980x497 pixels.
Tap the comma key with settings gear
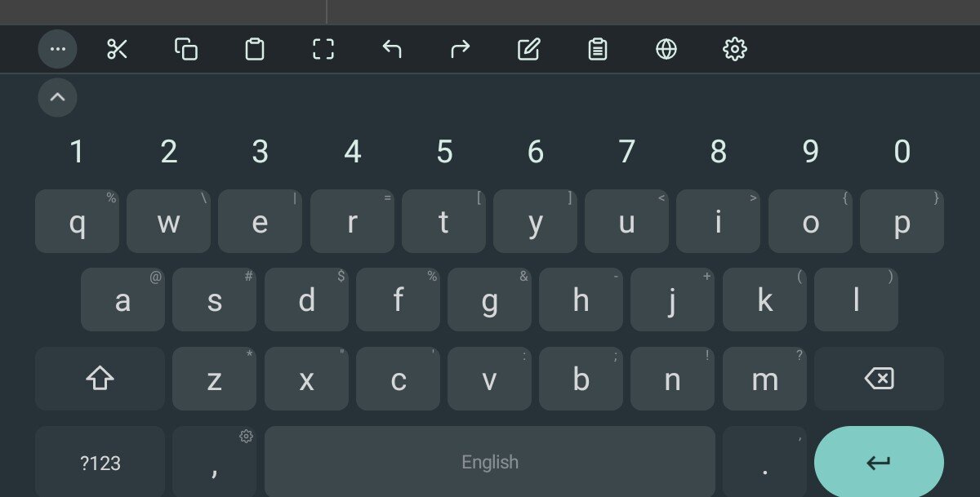tap(214, 462)
